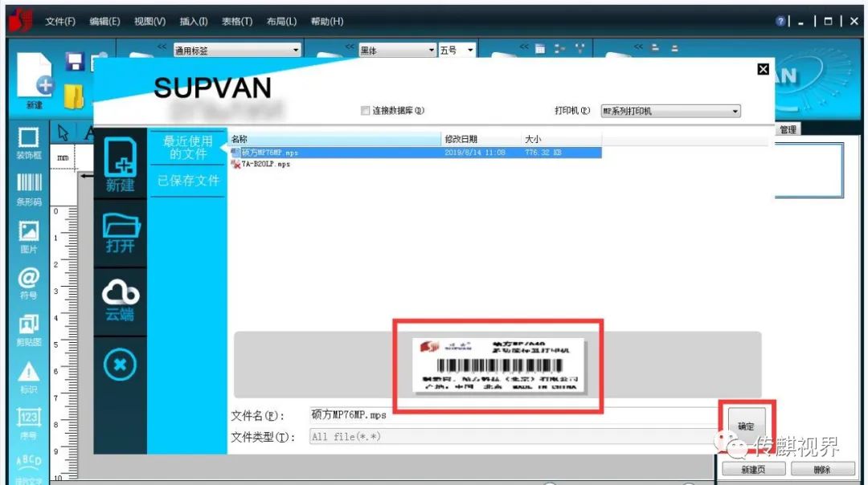Select the 符号 symbol tool

(x=29, y=283)
